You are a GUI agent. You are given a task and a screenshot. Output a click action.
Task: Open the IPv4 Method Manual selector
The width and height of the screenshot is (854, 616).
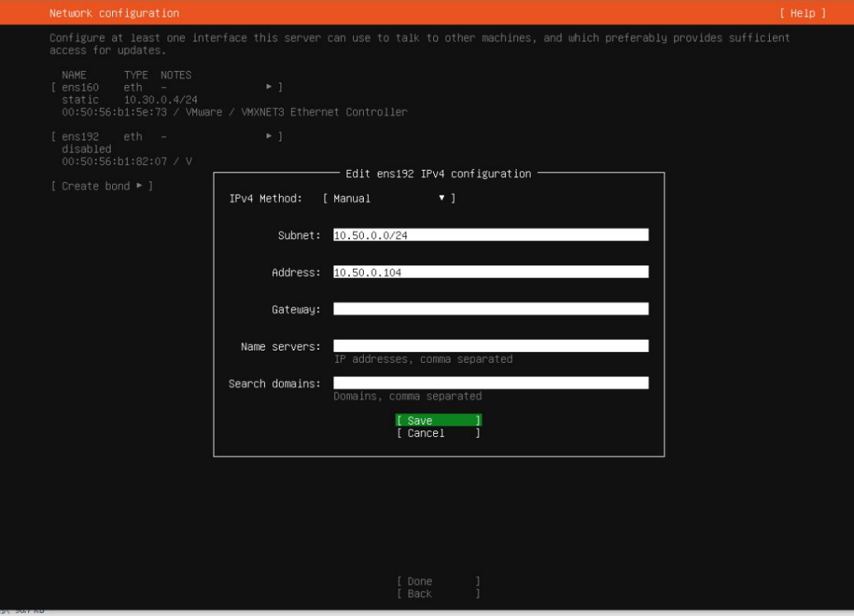pyautogui.click(x=388, y=199)
